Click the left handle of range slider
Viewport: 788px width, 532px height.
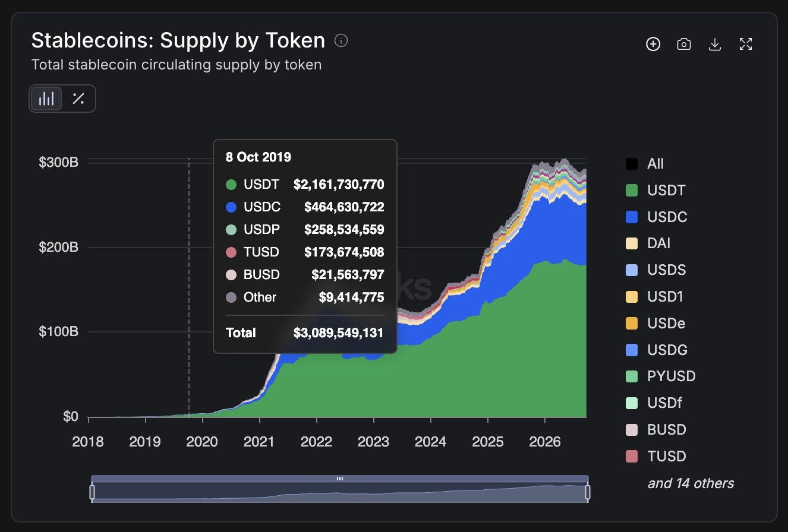[92, 492]
